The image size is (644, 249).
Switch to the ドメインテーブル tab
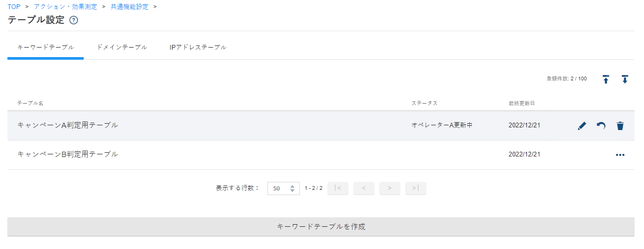tap(122, 47)
